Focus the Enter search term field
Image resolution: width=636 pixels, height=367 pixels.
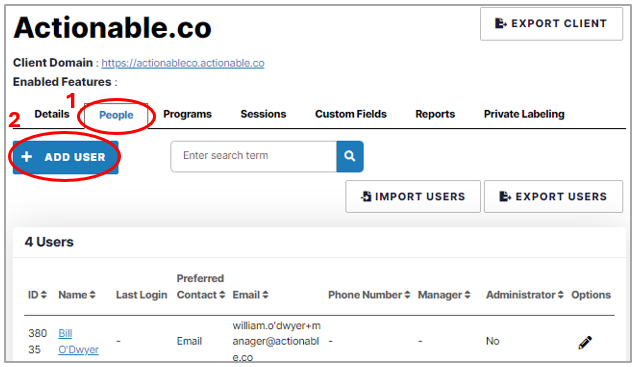(x=254, y=156)
